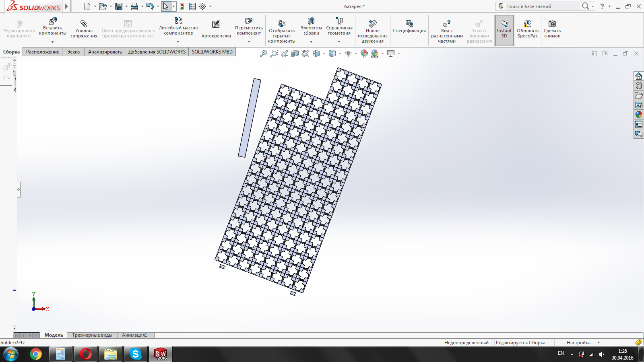Click the Настройка status bar button

tap(578, 343)
